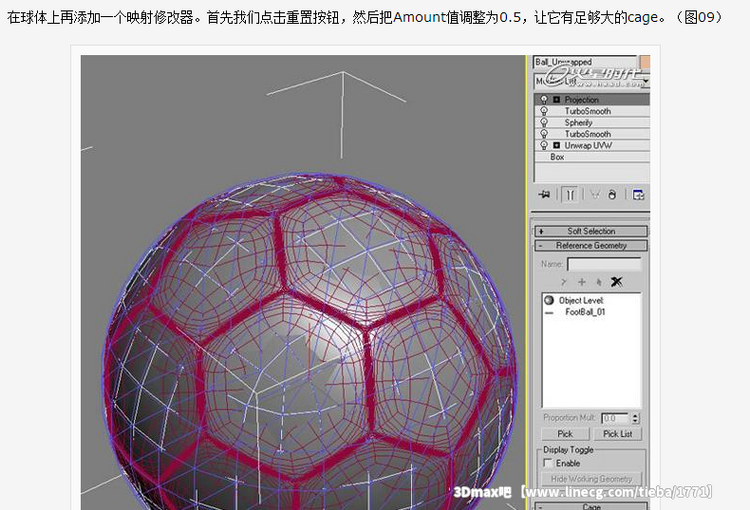Select the Projection modifier in stack

pyautogui.click(x=592, y=100)
